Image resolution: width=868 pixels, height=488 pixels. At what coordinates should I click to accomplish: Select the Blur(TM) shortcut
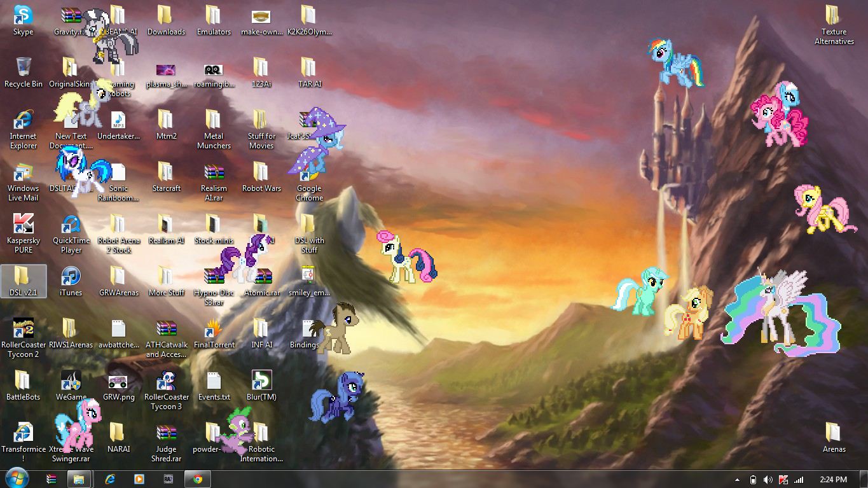[x=261, y=386]
